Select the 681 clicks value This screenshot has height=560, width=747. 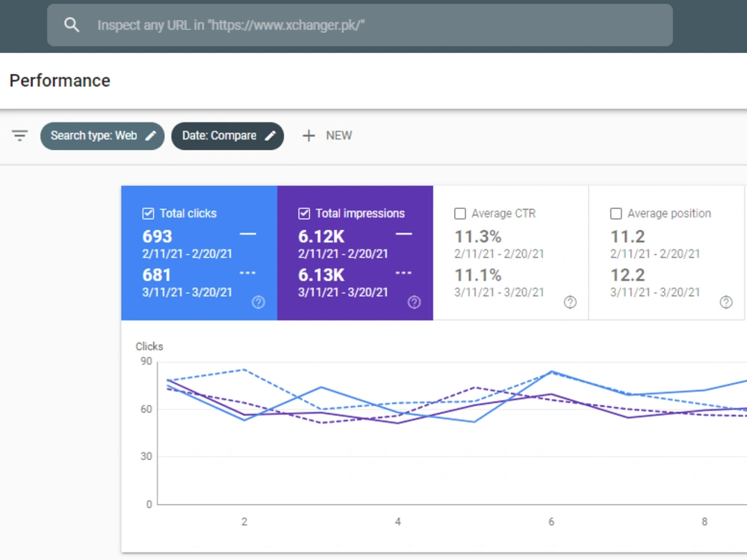coord(156,275)
